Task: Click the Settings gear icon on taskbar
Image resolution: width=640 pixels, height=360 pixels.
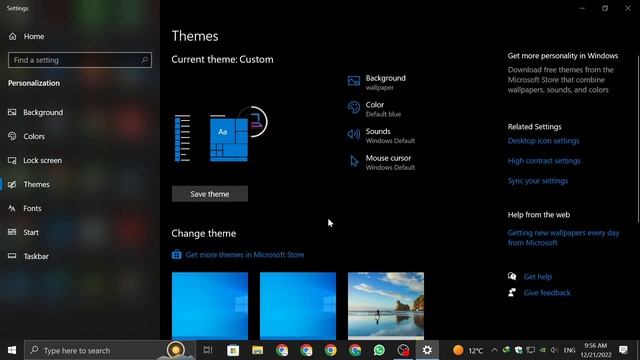Action: (x=427, y=350)
